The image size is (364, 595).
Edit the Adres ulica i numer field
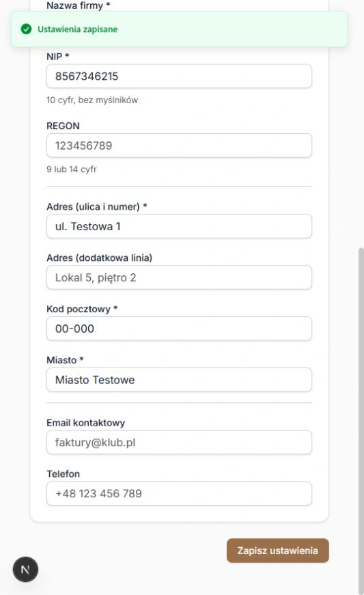(x=179, y=226)
